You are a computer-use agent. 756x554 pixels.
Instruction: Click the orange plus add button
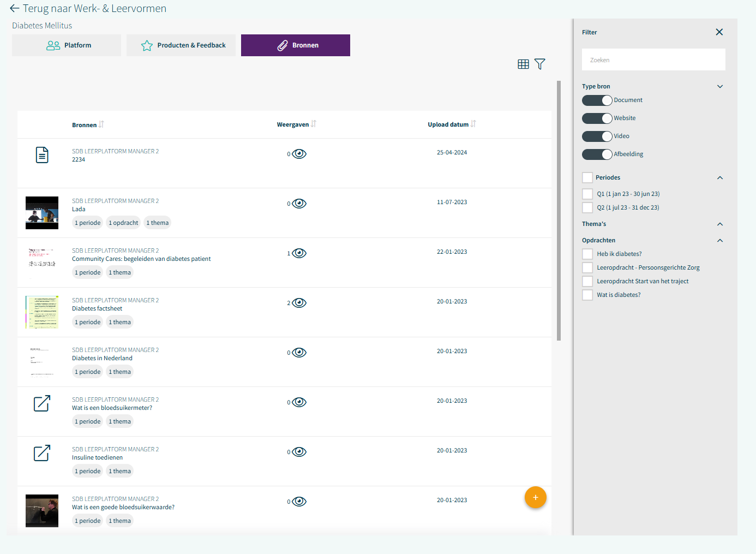[x=535, y=497]
